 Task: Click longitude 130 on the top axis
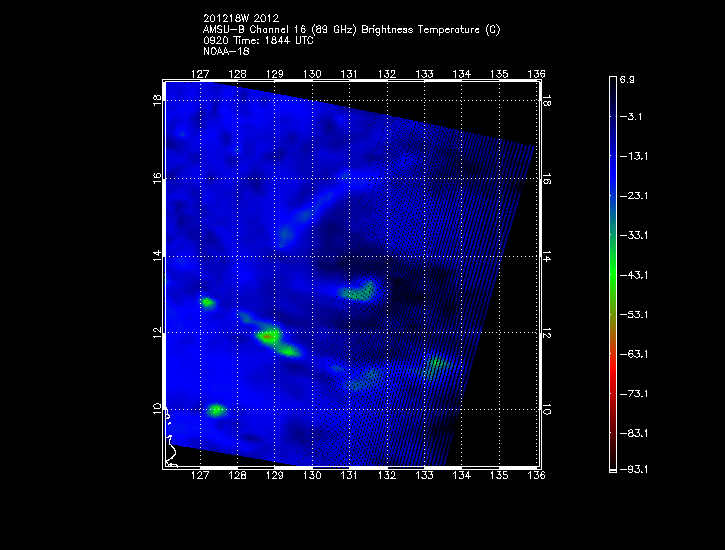click(312, 74)
